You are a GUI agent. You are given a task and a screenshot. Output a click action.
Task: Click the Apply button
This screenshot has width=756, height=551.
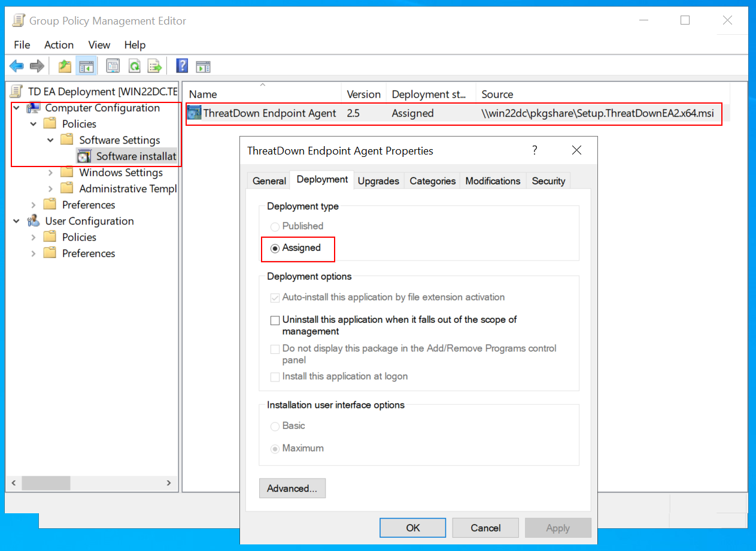click(558, 528)
